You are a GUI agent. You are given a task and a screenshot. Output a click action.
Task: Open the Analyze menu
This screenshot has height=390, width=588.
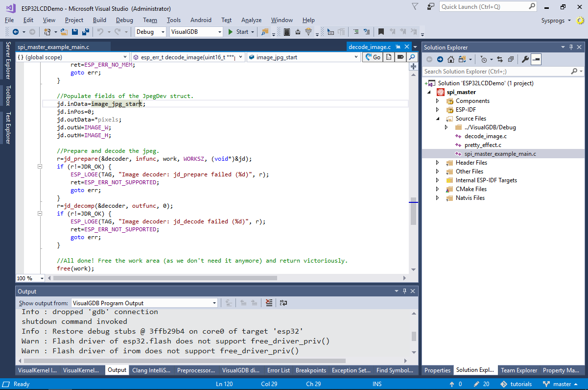(251, 20)
